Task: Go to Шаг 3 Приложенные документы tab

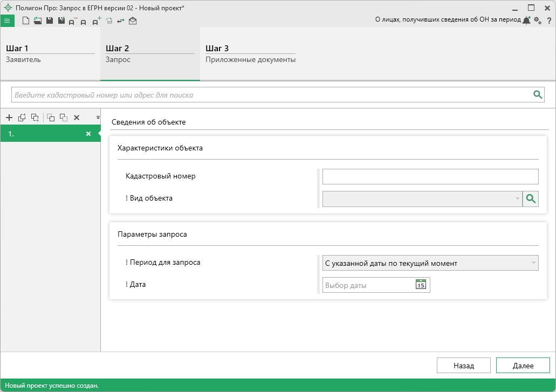Action: [250, 53]
